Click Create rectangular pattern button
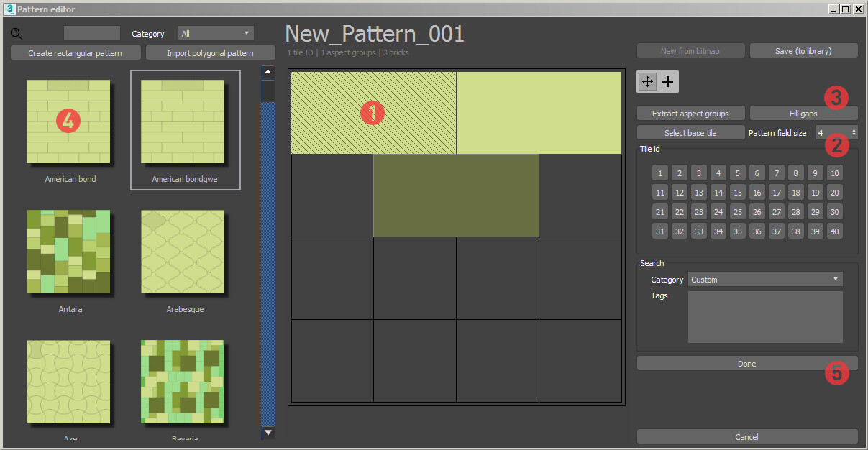This screenshot has height=450, width=868. point(75,53)
